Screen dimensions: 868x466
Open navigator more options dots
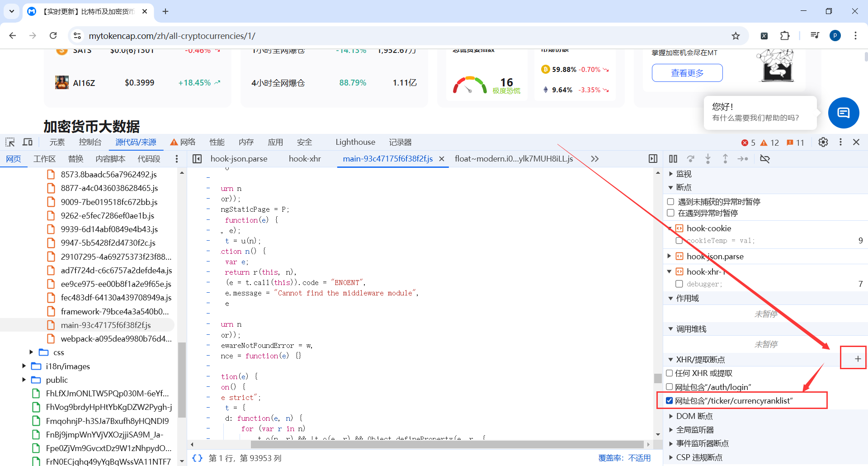coord(177,159)
